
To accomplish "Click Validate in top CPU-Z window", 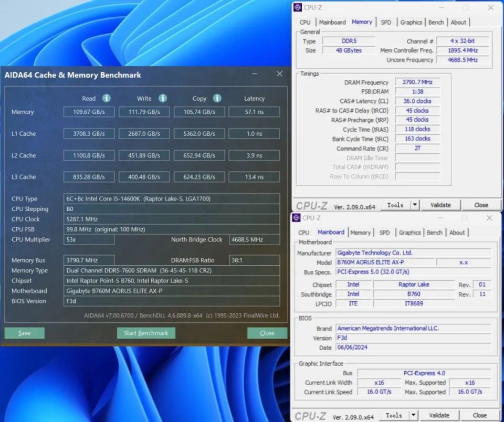I will click(x=440, y=205).
